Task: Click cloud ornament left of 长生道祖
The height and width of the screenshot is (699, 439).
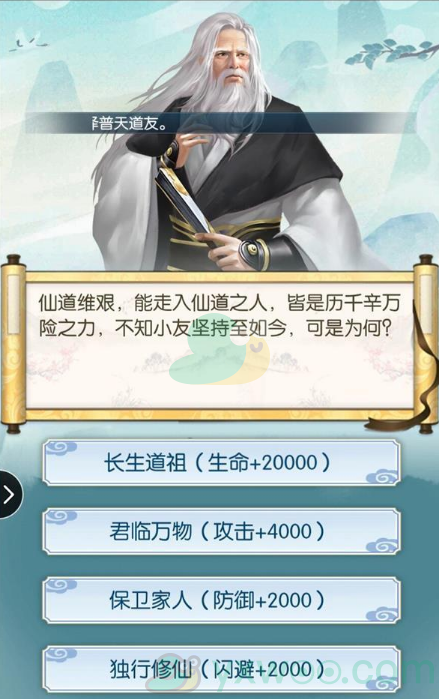Action: [x=61, y=448]
